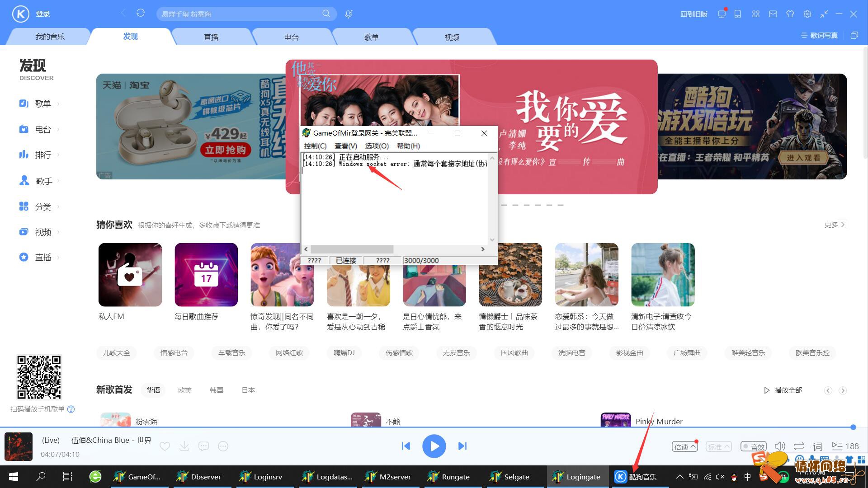Viewport: 868px width, 488px height.
Task: Toggle the 音效 sound effect switch
Action: (x=753, y=446)
